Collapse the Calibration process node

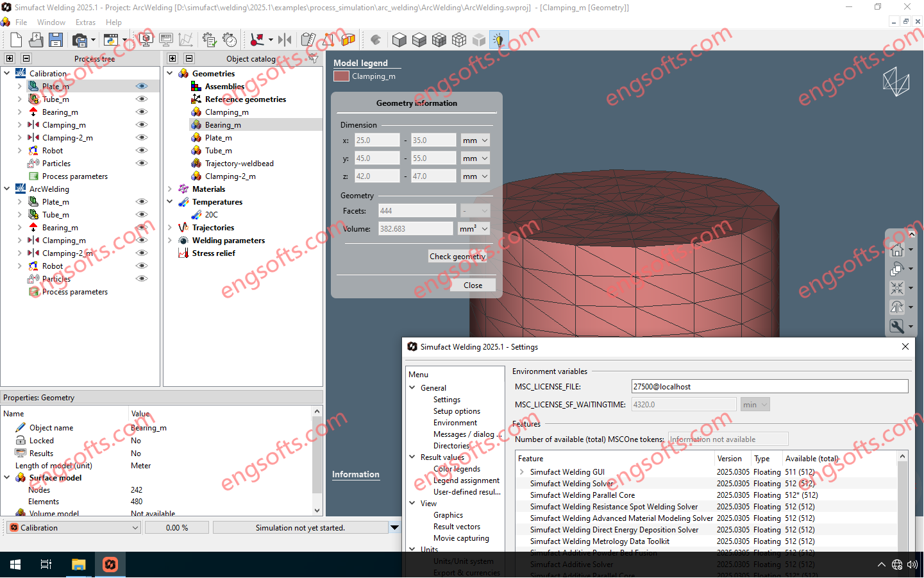[7, 73]
